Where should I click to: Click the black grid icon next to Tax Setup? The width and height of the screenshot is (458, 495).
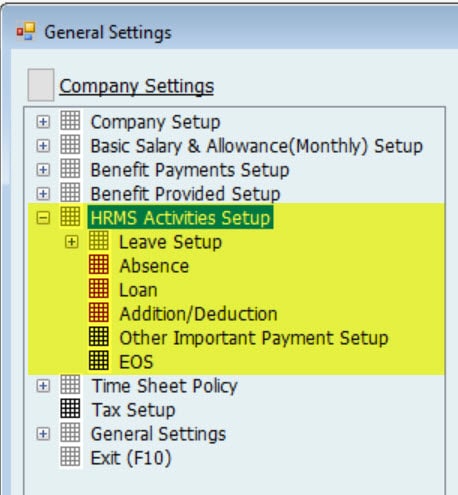click(70, 409)
